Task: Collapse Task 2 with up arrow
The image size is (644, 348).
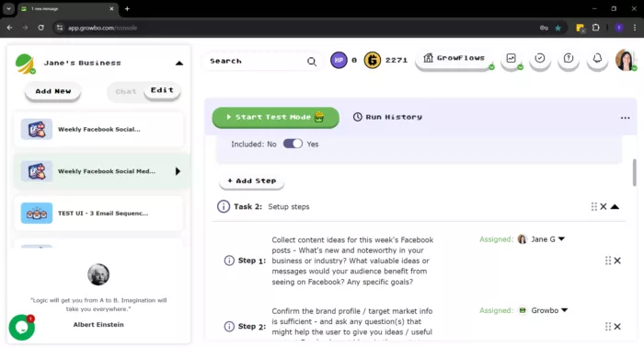Action: 615,206
